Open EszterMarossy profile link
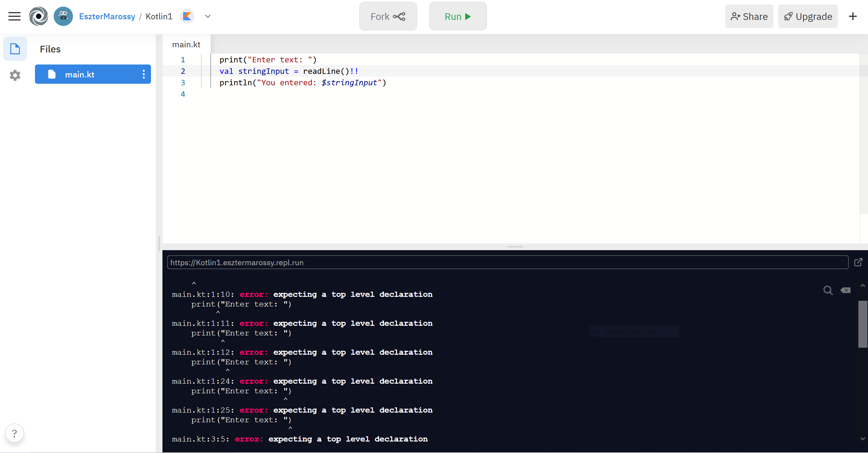868x453 pixels. [107, 17]
